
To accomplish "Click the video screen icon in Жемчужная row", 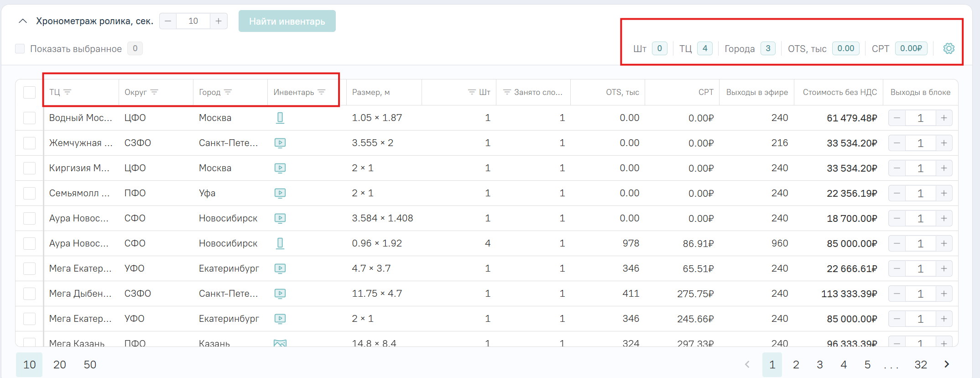I will point(280,143).
